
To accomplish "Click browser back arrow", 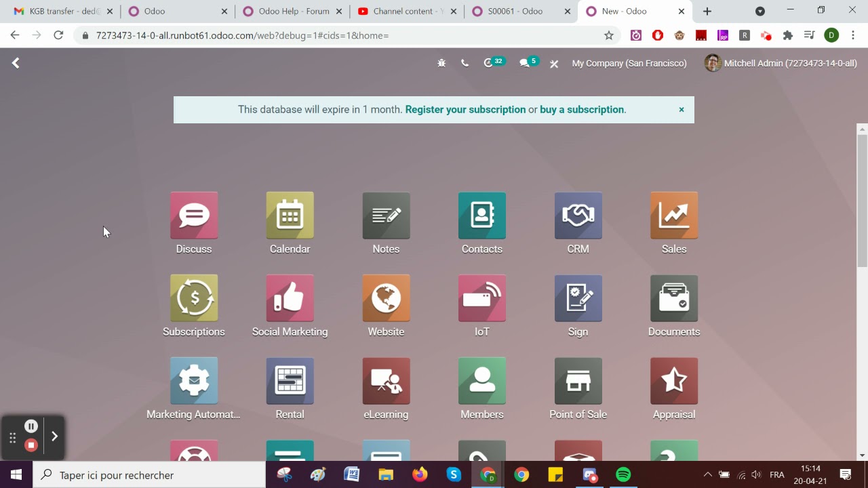I will 15,35.
